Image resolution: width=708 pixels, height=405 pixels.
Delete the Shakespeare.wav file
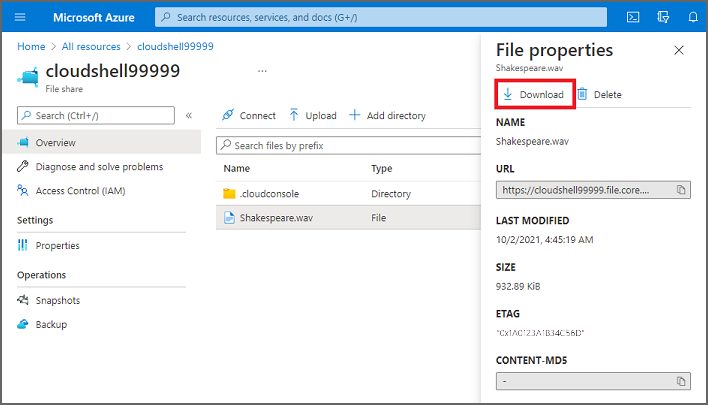click(x=600, y=94)
